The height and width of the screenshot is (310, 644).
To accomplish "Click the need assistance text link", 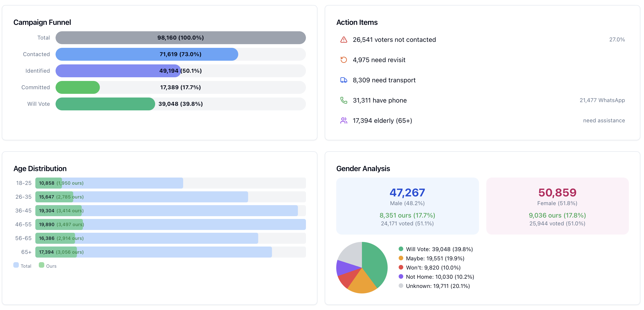I will (604, 121).
